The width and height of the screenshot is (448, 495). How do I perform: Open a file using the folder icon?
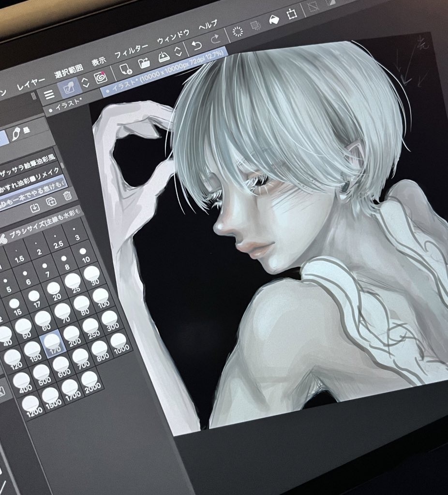[144, 62]
